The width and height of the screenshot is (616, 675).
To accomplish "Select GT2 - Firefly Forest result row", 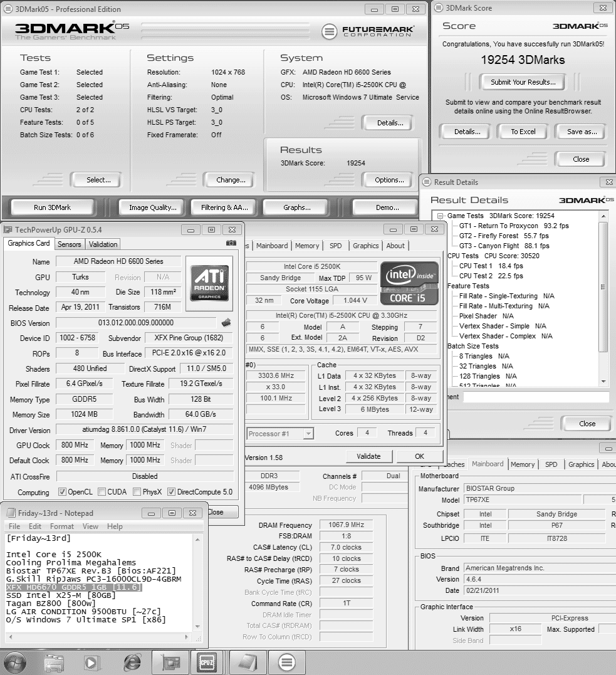I will pyautogui.click(x=504, y=236).
